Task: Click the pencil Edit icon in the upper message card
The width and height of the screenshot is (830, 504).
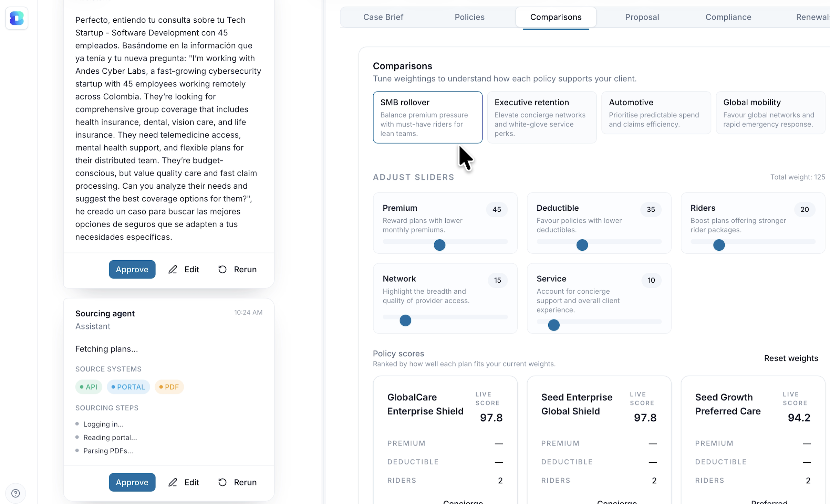Action: click(173, 270)
